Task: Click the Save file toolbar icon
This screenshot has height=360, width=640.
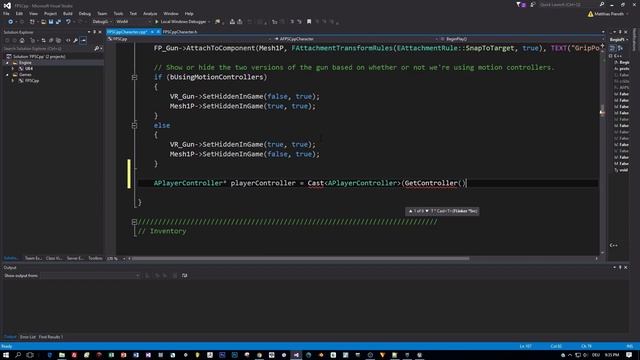Action: (51, 22)
